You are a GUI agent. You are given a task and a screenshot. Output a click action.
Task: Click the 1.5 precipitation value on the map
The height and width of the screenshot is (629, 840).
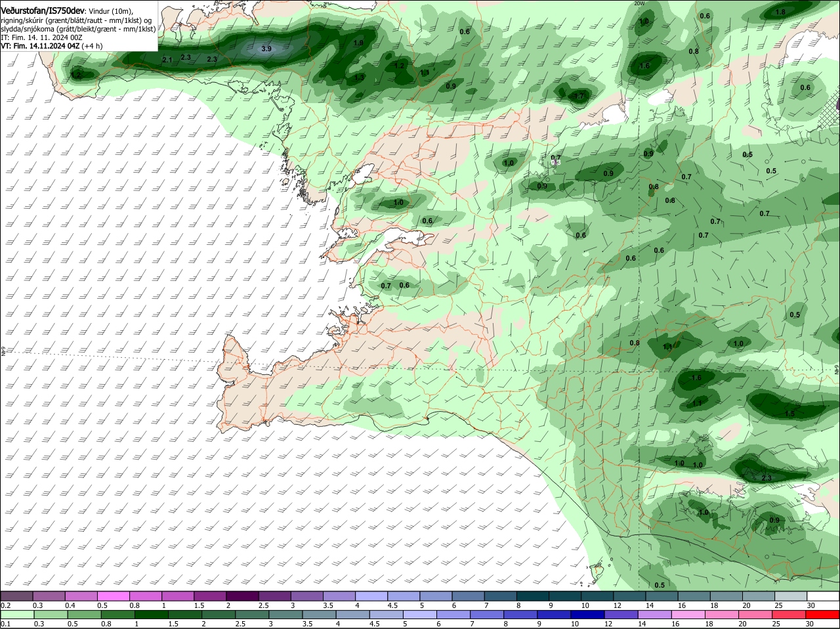pyautogui.click(x=789, y=414)
